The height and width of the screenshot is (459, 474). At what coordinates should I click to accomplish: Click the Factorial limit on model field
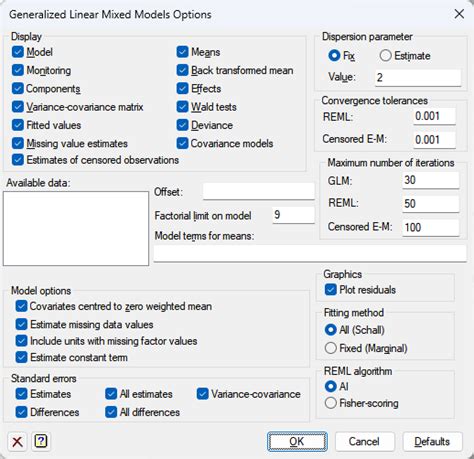pyautogui.click(x=293, y=215)
